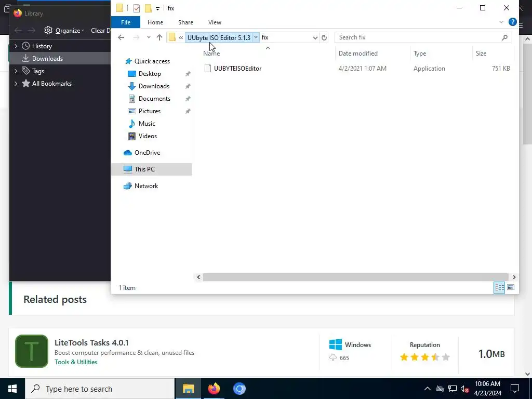Open File Explorer from taskbar

pos(188,389)
